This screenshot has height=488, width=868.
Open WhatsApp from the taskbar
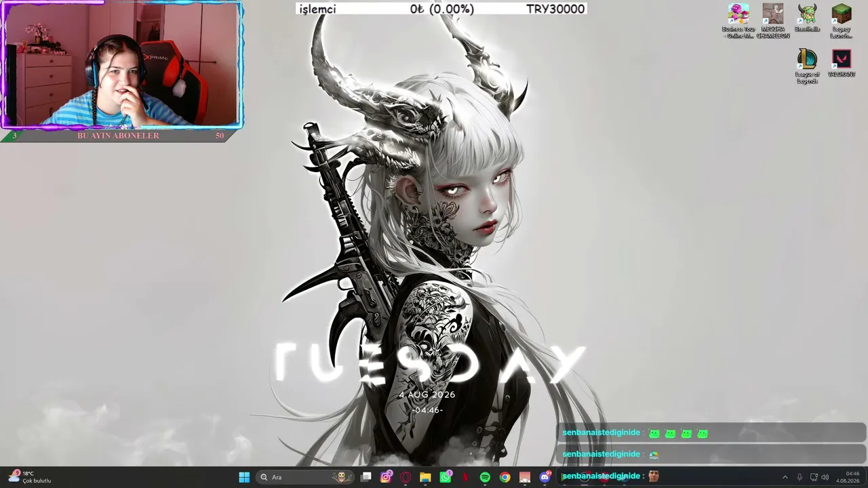point(446,477)
